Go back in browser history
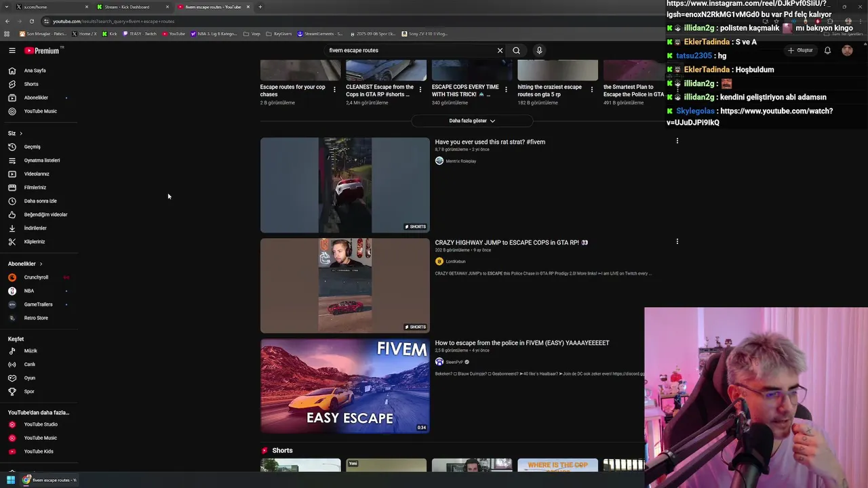The image size is (868, 488). pos(7,21)
